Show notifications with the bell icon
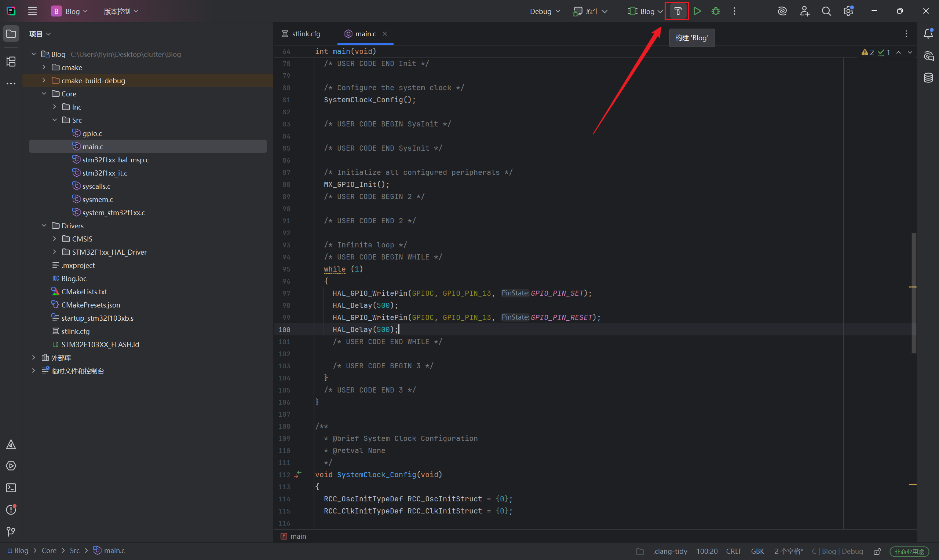 [928, 34]
